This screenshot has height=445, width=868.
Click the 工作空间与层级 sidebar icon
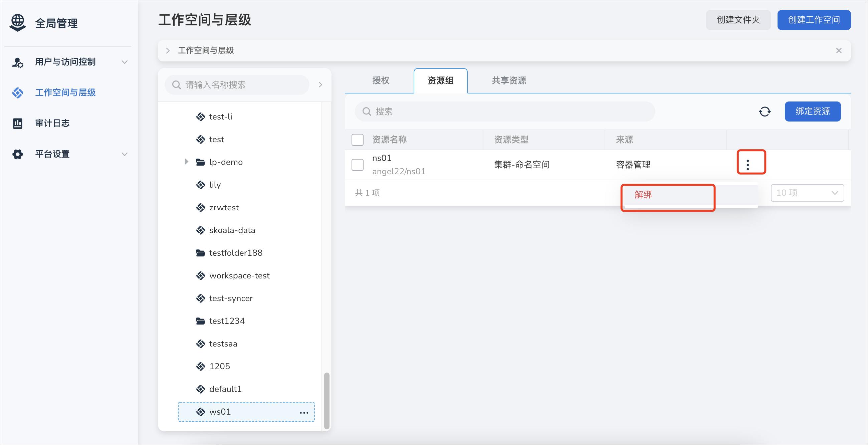pyautogui.click(x=17, y=92)
